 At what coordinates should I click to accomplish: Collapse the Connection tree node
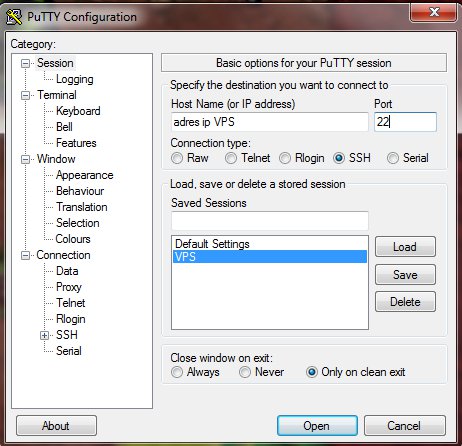[25, 256]
